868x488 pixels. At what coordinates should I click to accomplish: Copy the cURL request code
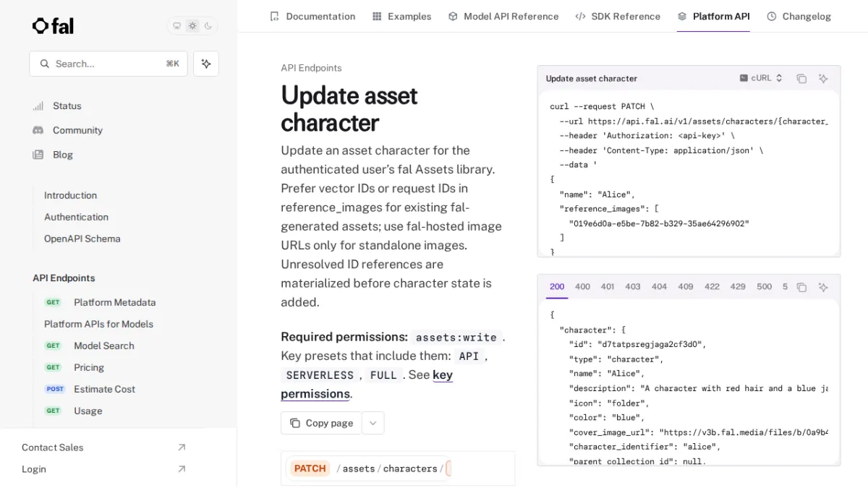point(801,78)
